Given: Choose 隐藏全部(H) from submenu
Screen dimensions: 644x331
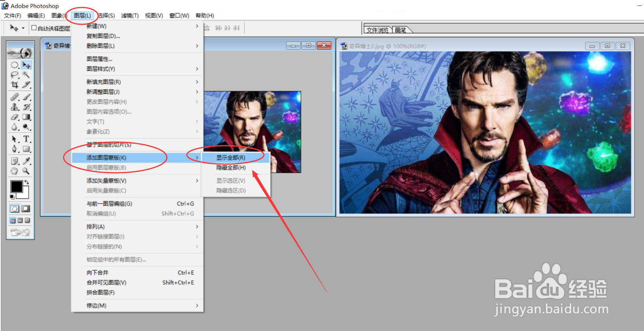Looking at the screenshot, I should pyautogui.click(x=235, y=168).
